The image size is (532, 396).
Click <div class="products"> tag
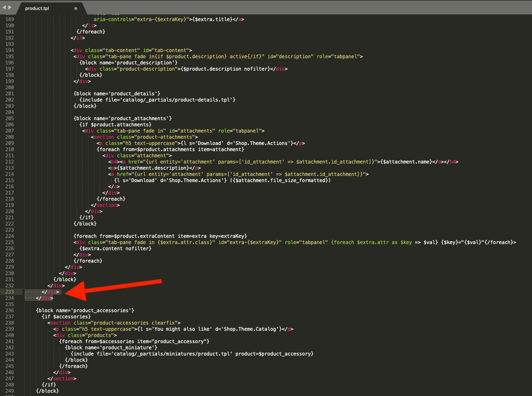(85, 335)
